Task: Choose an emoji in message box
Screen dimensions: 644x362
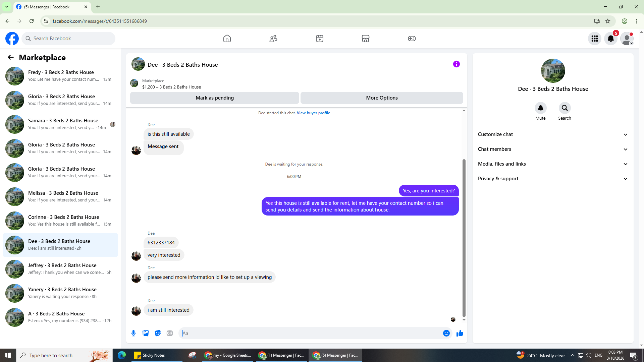Action: tap(446, 333)
